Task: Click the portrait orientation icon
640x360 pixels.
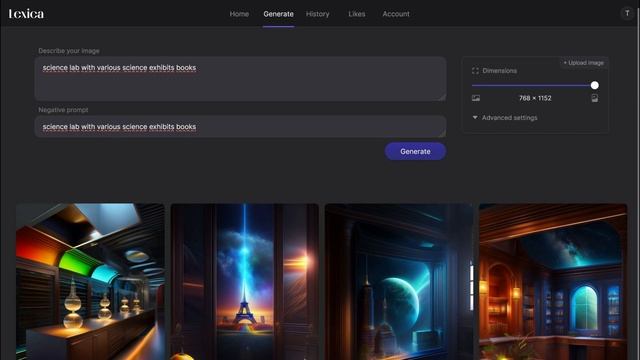Action: click(x=595, y=98)
